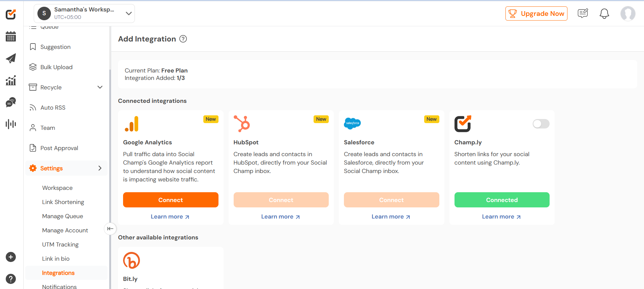Open Workspace settings

57,188
